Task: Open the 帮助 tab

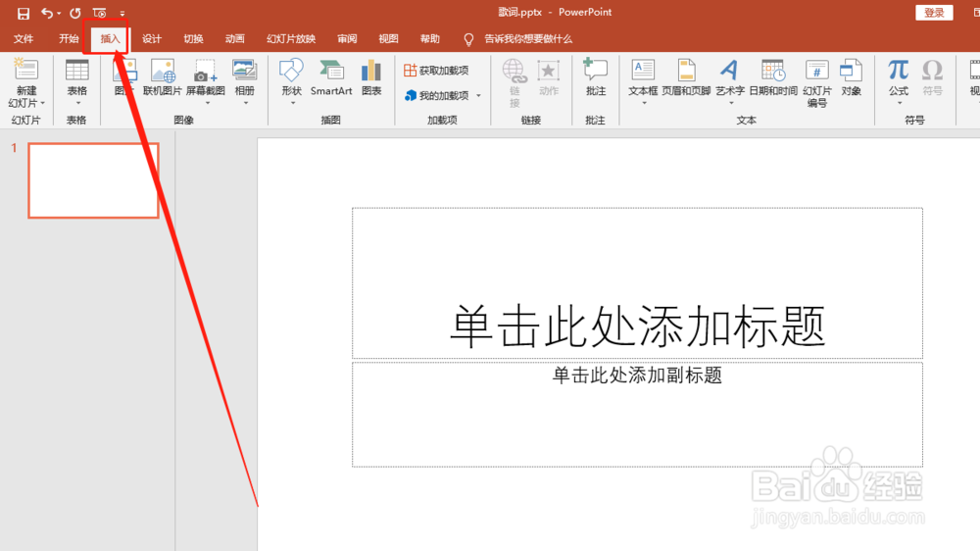Action: [x=429, y=39]
